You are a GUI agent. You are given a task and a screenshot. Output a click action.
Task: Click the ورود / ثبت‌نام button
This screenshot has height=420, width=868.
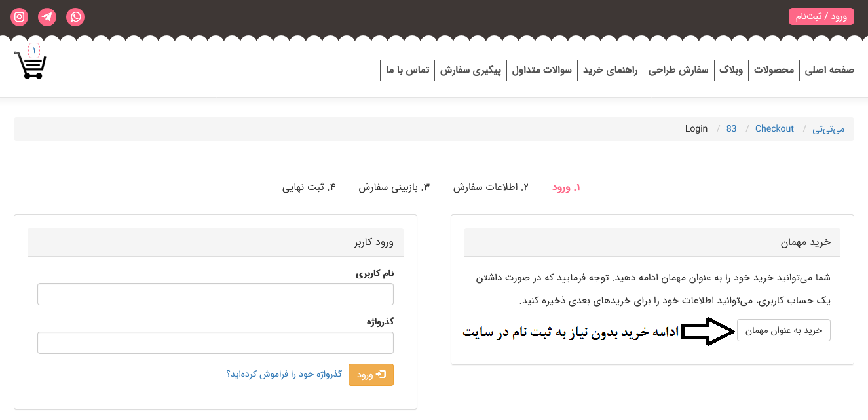click(821, 16)
